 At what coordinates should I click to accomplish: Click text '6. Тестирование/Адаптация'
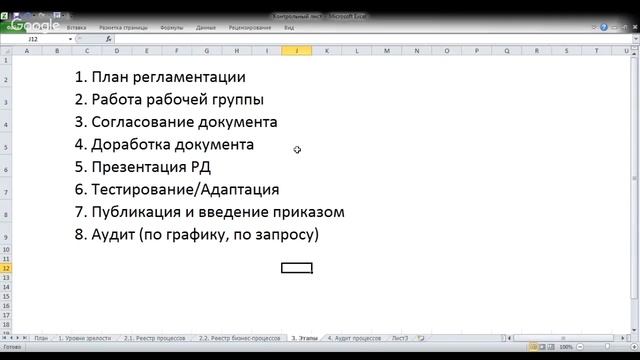point(177,189)
